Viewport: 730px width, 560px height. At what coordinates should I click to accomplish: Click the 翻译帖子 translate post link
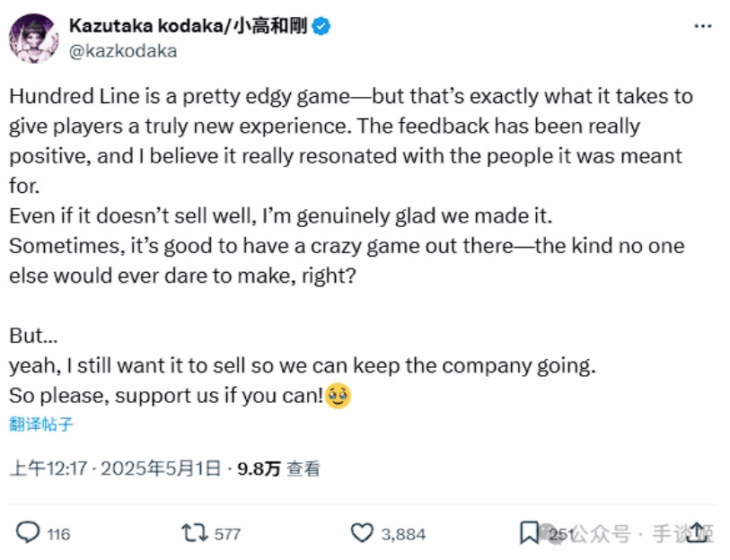pos(41,424)
